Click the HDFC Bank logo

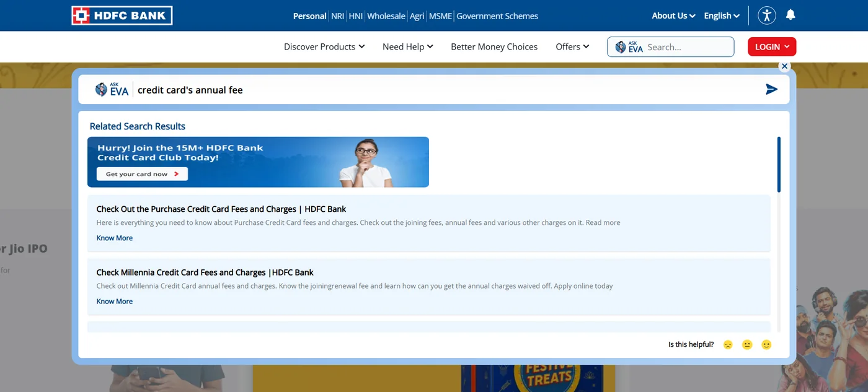(x=122, y=15)
